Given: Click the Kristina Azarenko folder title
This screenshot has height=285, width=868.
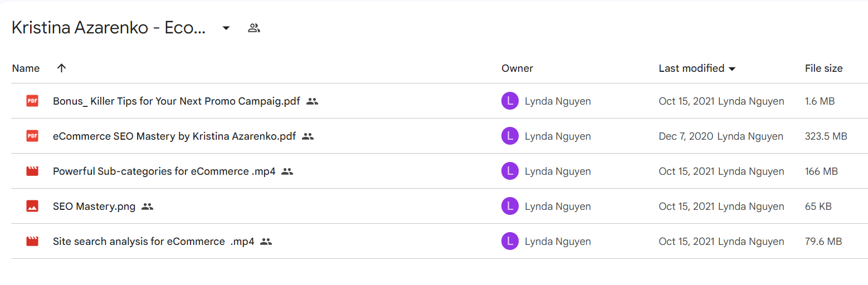Looking at the screenshot, I should tap(109, 28).
